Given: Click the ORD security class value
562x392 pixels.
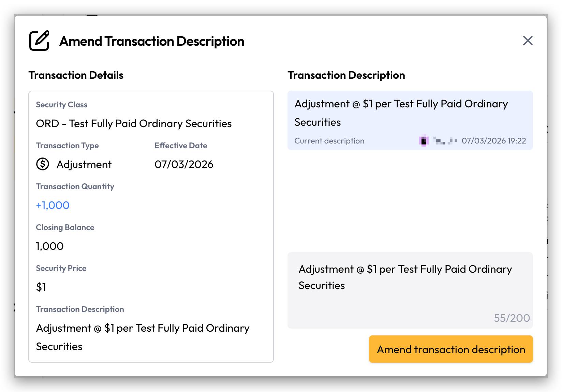Looking at the screenshot, I should (x=134, y=123).
